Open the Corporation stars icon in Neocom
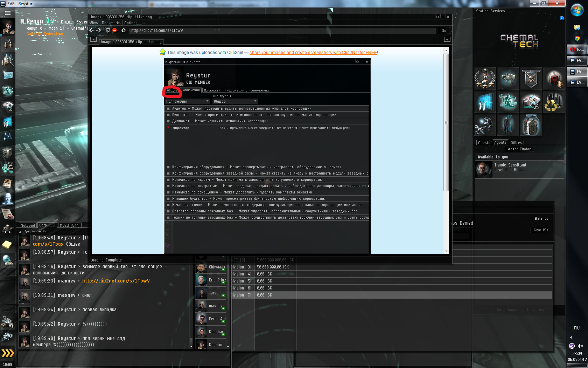This screenshot has height=368, width=588. coord(8,229)
